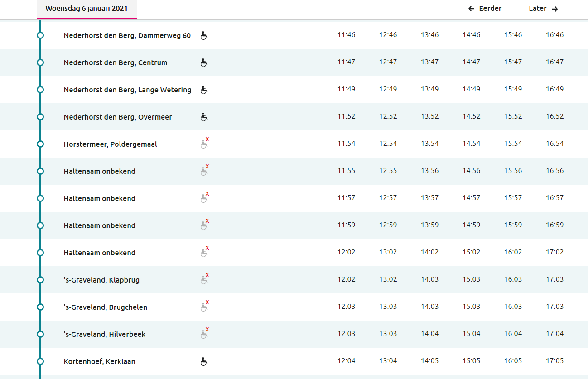The width and height of the screenshot is (588, 379).
Task: Click the 14:02 departure time
Action: pos(430,252)
